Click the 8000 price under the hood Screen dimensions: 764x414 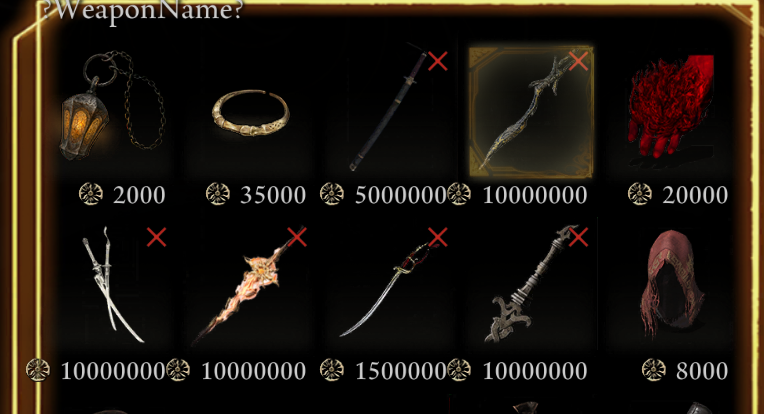point(702,371)
